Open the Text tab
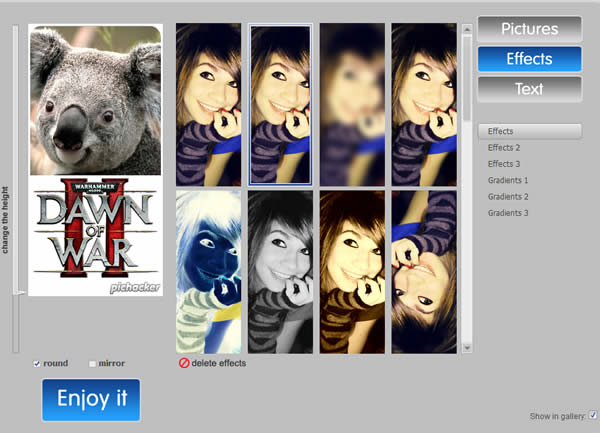The height and width of the screenshot is (433, 600). (530, 89)
